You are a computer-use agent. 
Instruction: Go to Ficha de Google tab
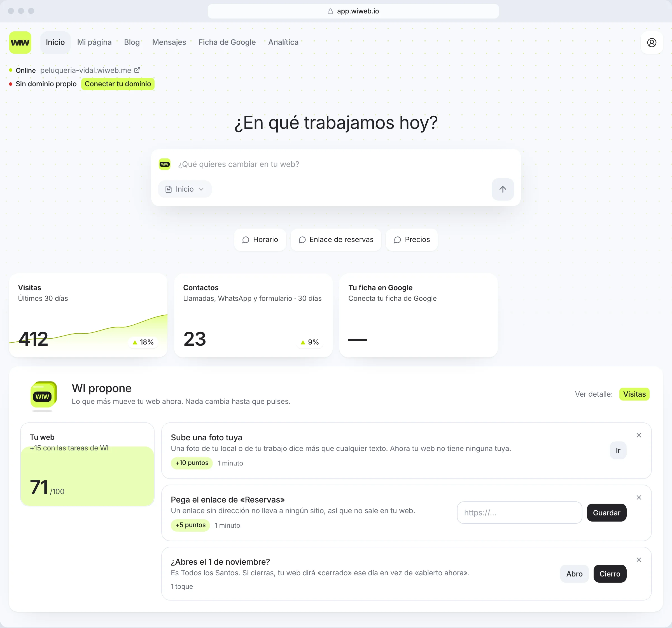(227, 42)
